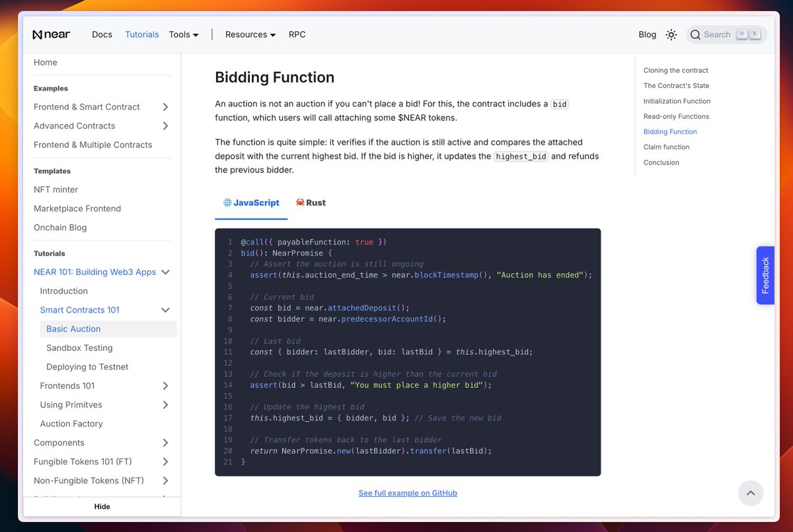Open the Resources dropdown menu
Viewport: 793px width, 532px height.
(x=250, y=34)
